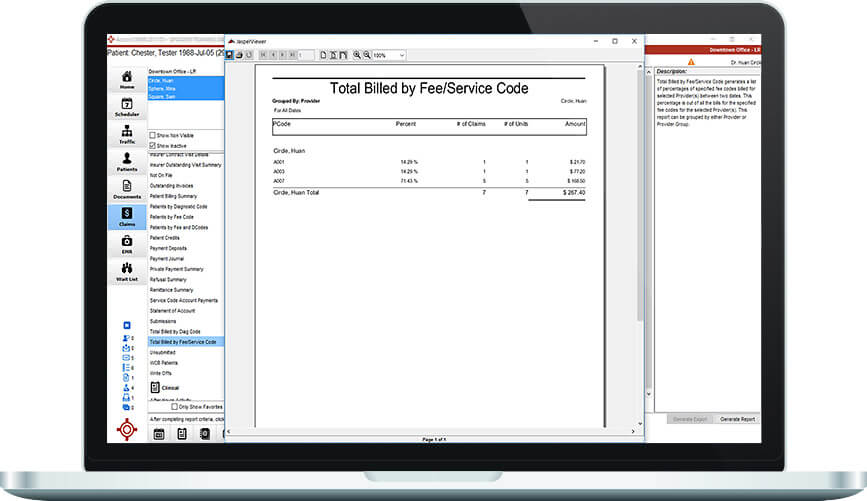
Task: Open the zoom percentage dropdown
Action: point(402,55)
